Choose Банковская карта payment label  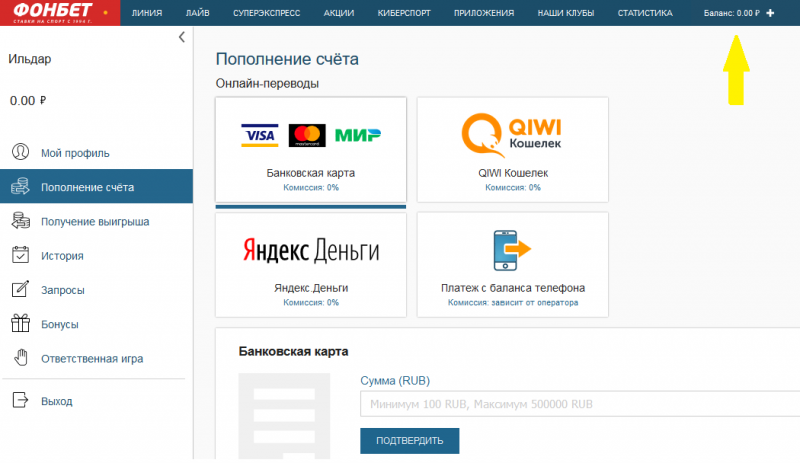point(311,173)
